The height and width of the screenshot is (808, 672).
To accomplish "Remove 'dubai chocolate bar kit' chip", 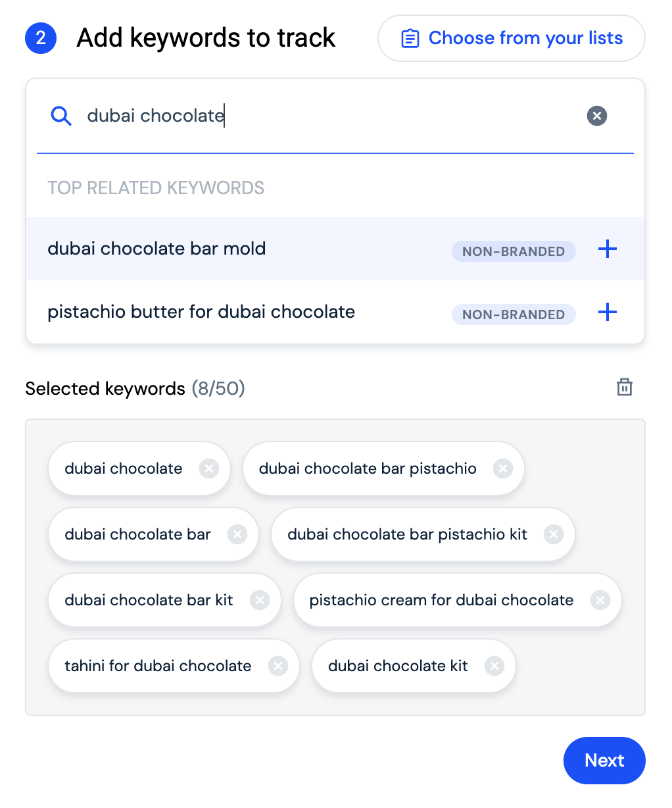I will tap(260, 600).
